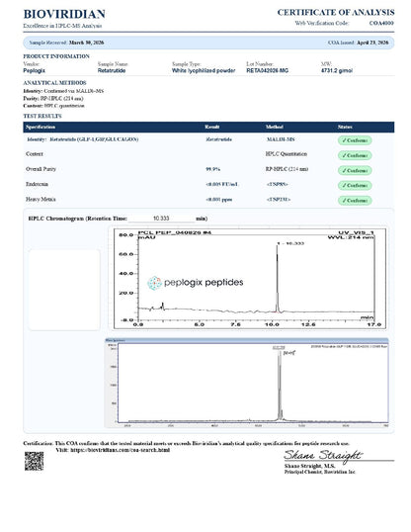The width and height of the screenshot is (411, 532).
Task: Click the HPLC chromatogram plot image
Action: [x=250, y=278]
